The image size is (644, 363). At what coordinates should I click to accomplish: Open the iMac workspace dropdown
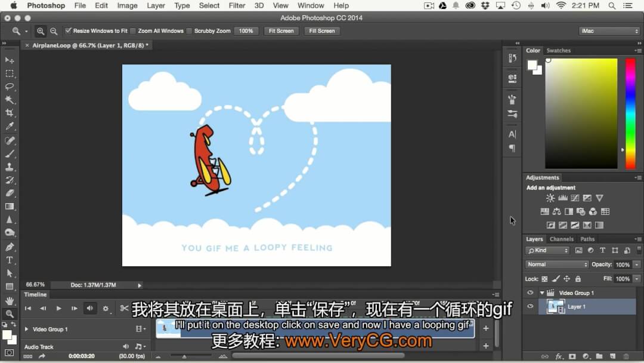tap(609, 31)
